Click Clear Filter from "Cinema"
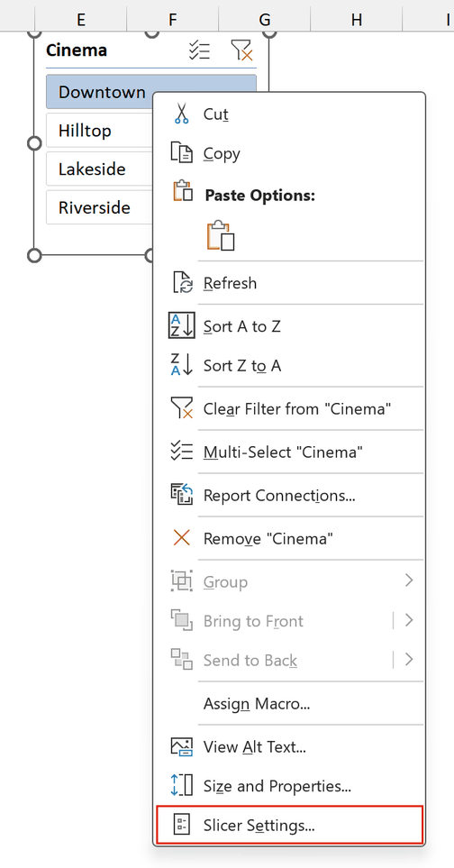The width and height of the screenshot is (454, 868). tap(289, 409)
